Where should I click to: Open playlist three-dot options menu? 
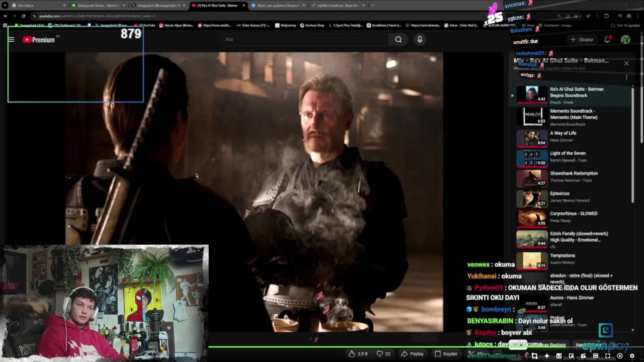click(x=626, y=77)
